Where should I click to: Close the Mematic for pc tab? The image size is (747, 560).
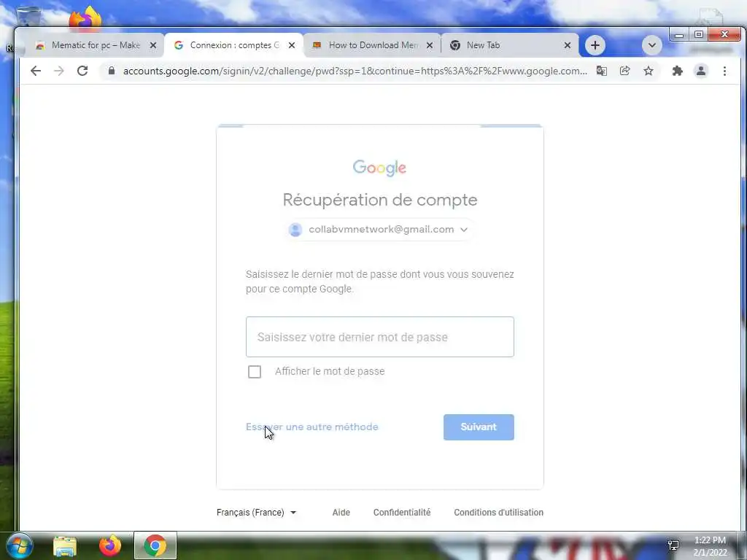tap(153, 45)
